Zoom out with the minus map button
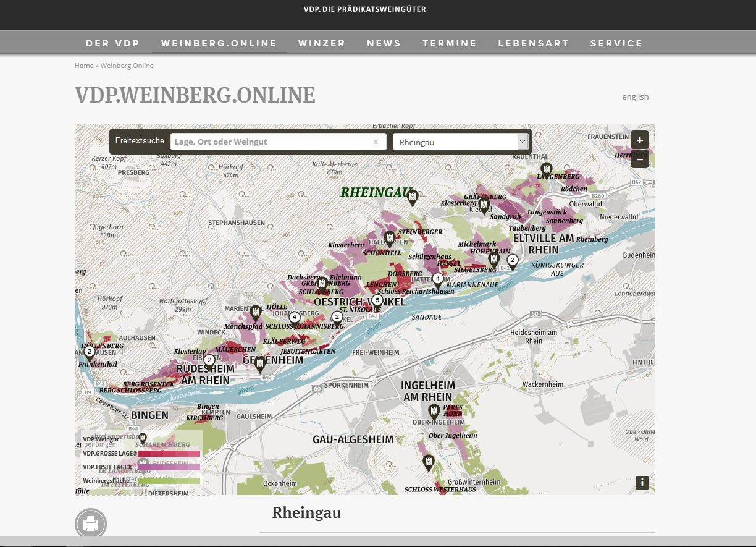This screenshot has width=756, height=547. coord(639,159)
